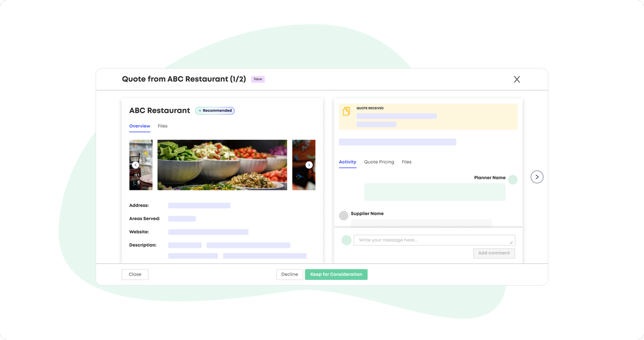Click the Keep for Consideration button

click(x=336, y=274)
